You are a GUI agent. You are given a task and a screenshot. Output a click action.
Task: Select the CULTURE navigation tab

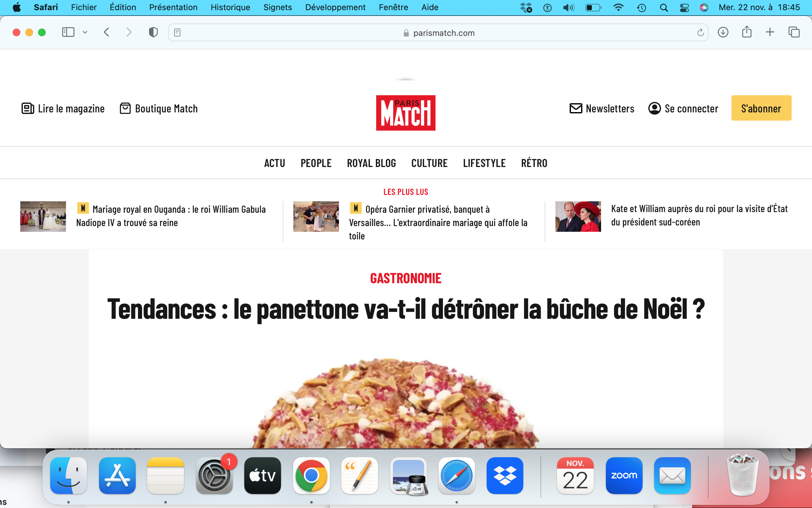[429, 163]
